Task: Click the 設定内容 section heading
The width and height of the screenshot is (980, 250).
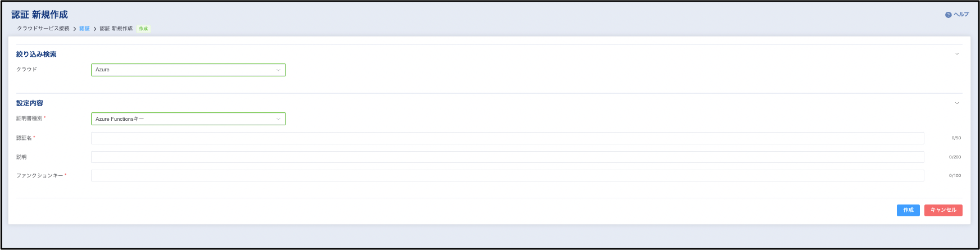Action: click(30, 103)
